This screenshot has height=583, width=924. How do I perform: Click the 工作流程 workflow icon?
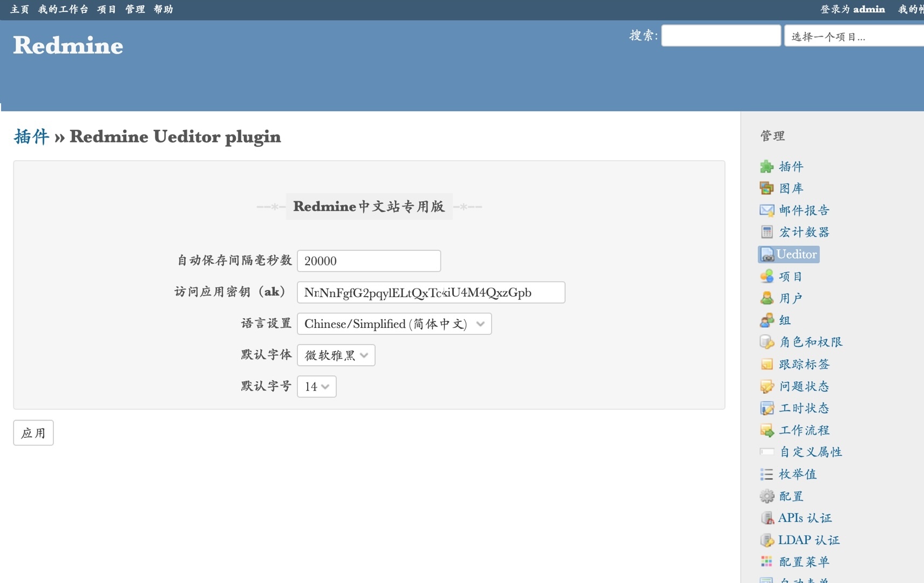point(766,430)
